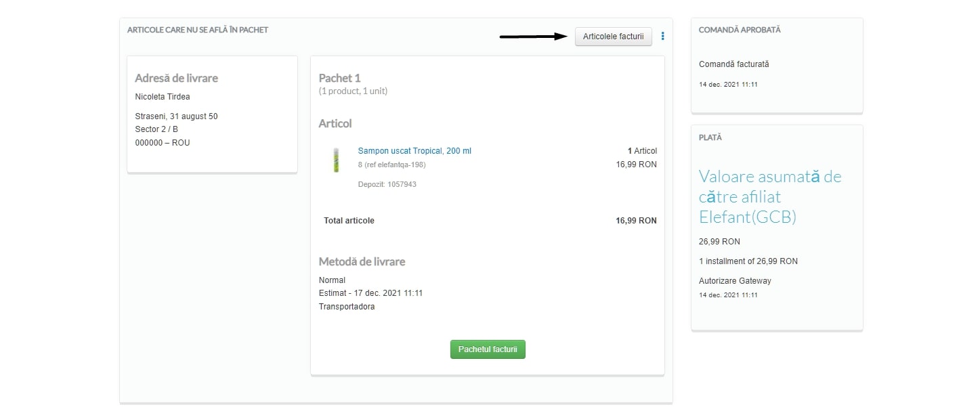Click the Plată panel header
This screenshot has height=411, width=980.
(710, 137)
